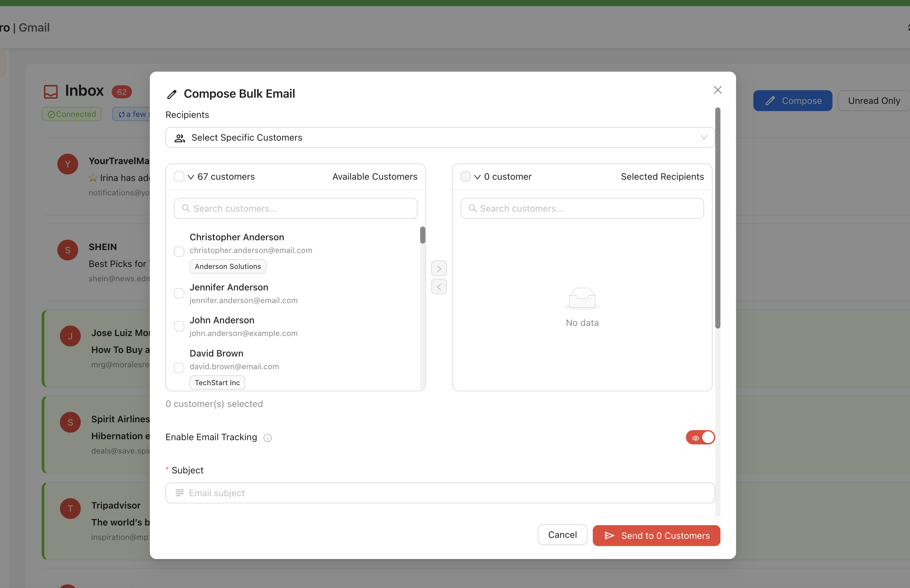This screenshot has height=588, width=910.
Task: Select Jennifer Anderson's checkbox
Action: click(179, 293)
